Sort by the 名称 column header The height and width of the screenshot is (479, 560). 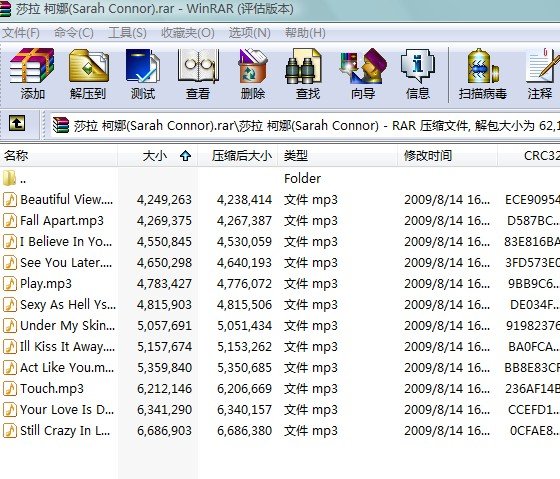pos(59,156)
